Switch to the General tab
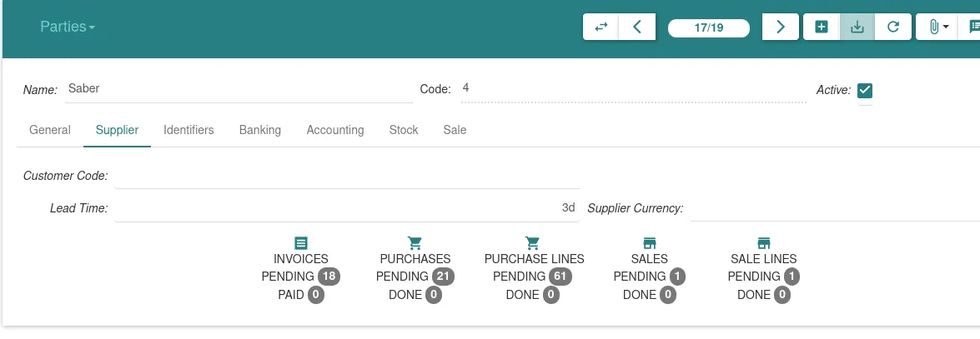This screenshot has width=980, height=339. 50,130
